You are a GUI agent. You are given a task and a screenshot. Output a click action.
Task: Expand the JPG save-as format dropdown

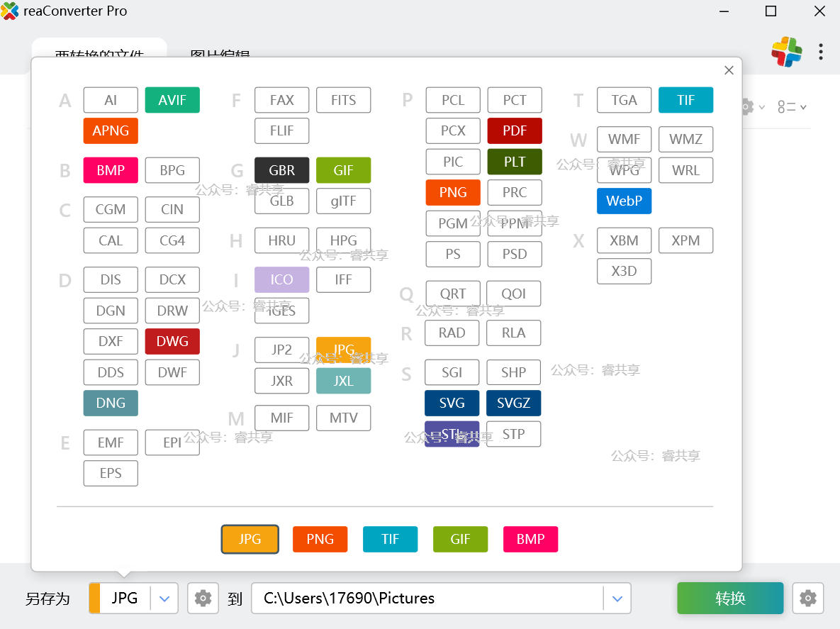[164, 599]
